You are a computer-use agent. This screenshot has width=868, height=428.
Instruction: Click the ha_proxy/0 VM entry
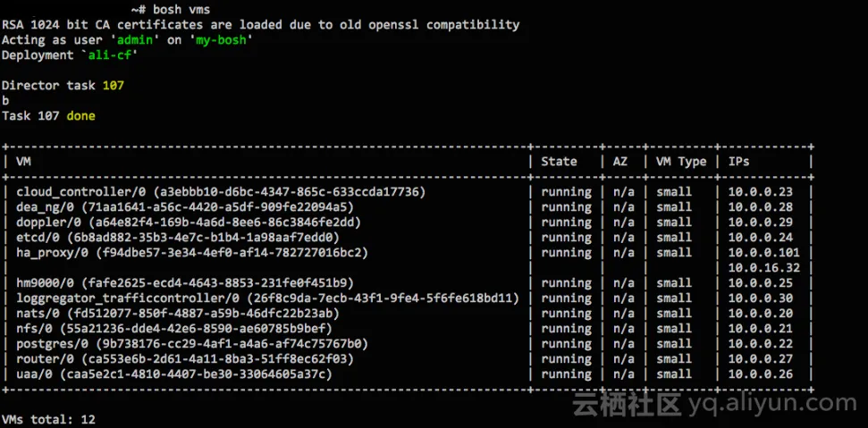point(192,253)
